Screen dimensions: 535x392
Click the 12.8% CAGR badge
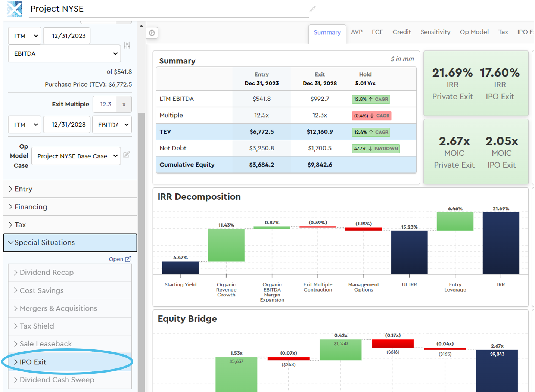click(x=371, y=99)
